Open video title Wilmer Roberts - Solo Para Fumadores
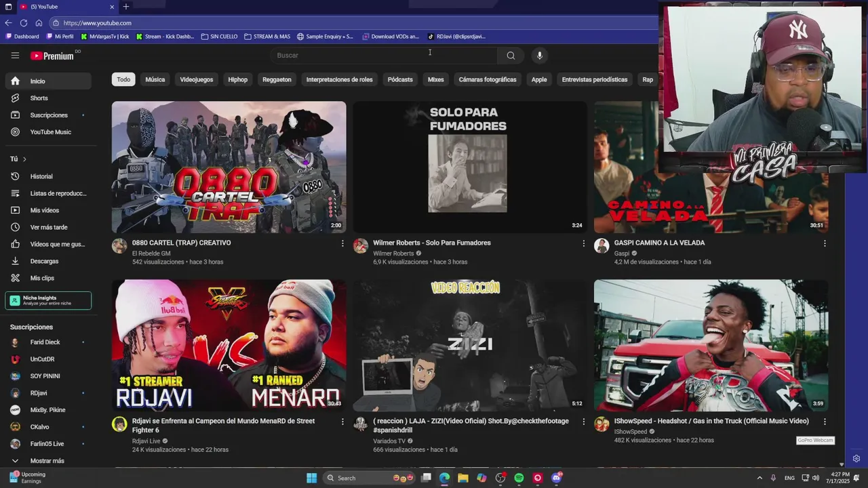Image resolution: width=868 pixels, height=488 pixels. tap(432, 243)
